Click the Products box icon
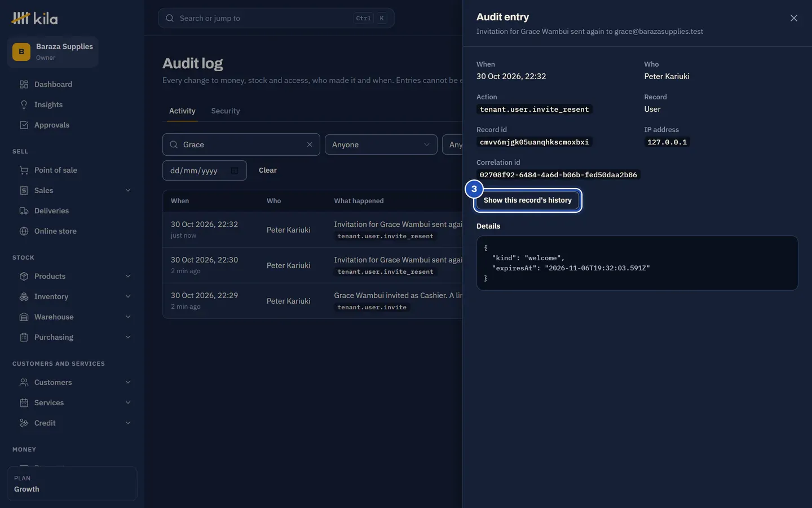Image resolution: width=812 pixels, height=508 pixels. click(24, 276)
